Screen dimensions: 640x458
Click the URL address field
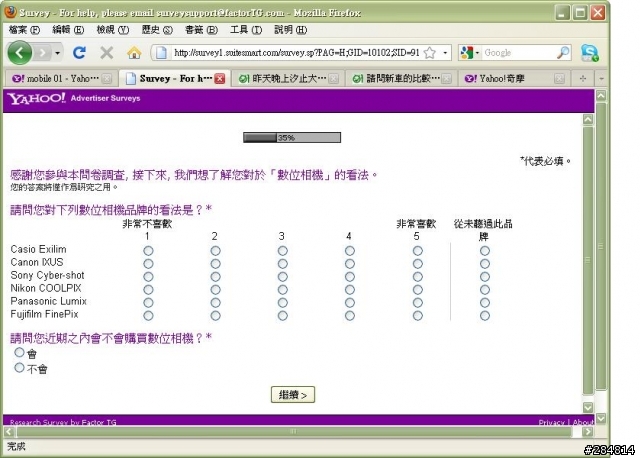coord(296,53)
